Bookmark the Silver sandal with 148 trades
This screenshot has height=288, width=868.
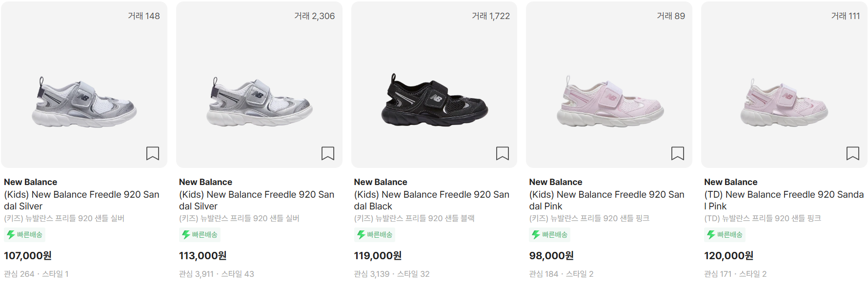[152, 153]
